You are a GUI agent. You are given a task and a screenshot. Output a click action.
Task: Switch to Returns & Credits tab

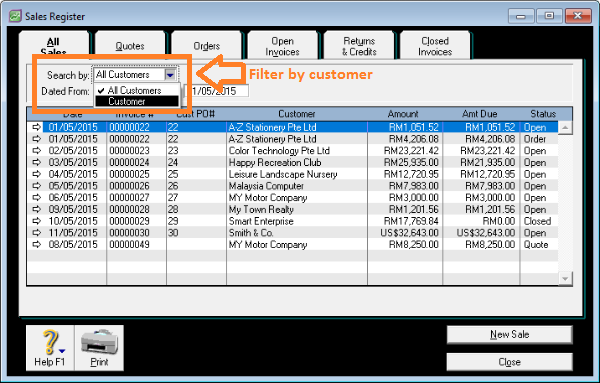pyautogui.click(x=359, y=46)
